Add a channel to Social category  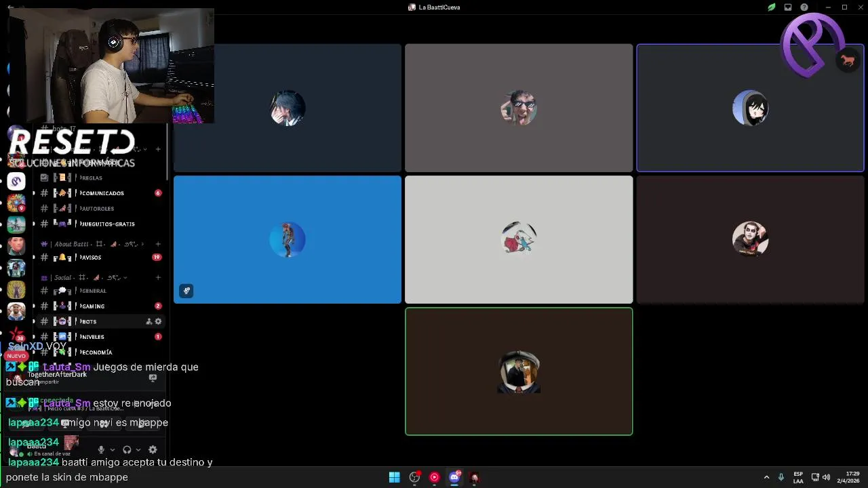[x=158, y=277]
